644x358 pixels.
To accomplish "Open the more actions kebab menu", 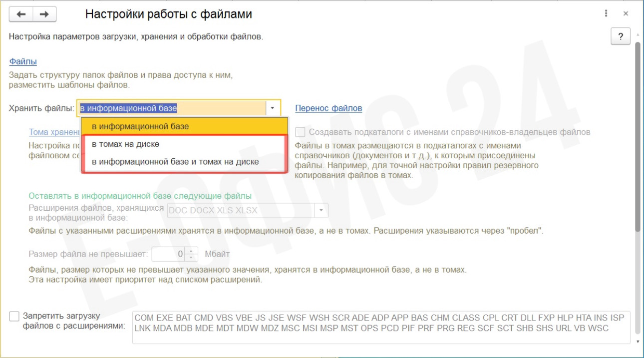I will [606, 13].
